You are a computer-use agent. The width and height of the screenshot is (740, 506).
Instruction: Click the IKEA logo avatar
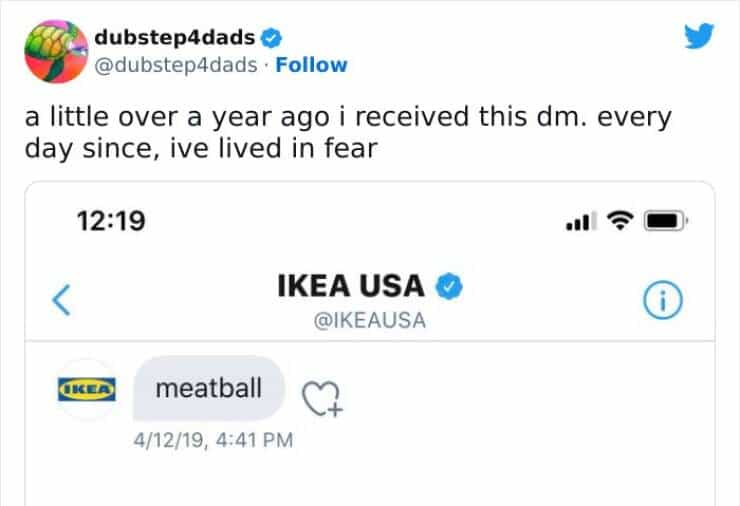click(87, 388)
